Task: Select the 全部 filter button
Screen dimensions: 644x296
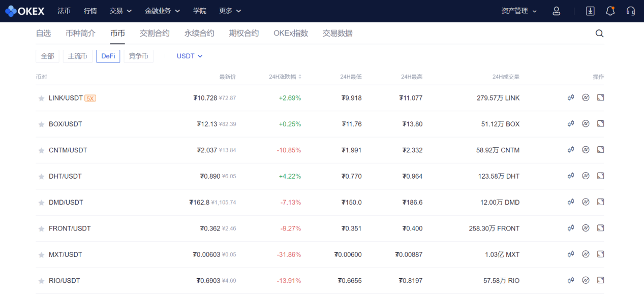Action: tap(48, 56)
